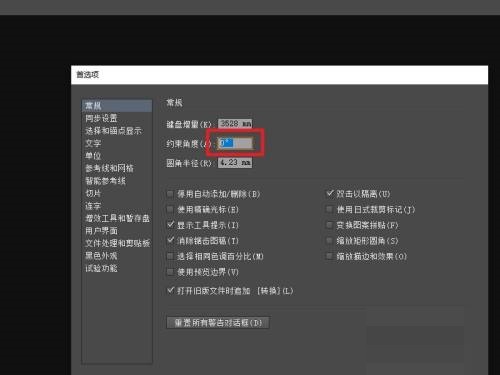Viewport: 500px width, 375px height.
Task: Check 缩放矩形圆角 option
Action: coord(329,241)
